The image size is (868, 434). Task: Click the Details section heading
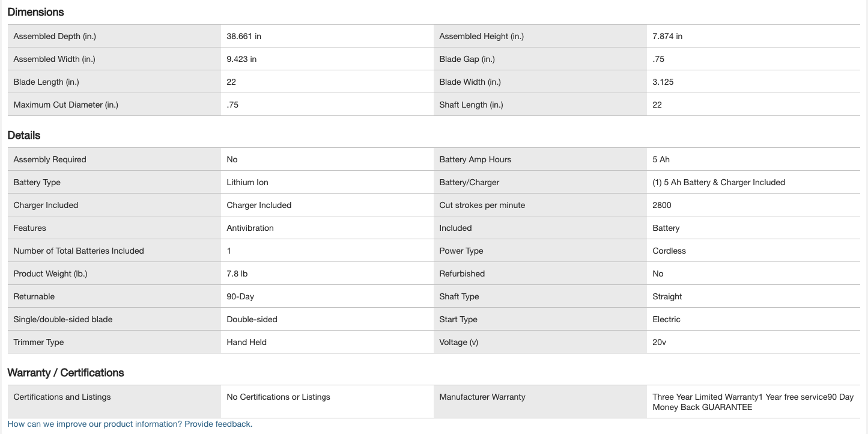[x=24, y=135]
